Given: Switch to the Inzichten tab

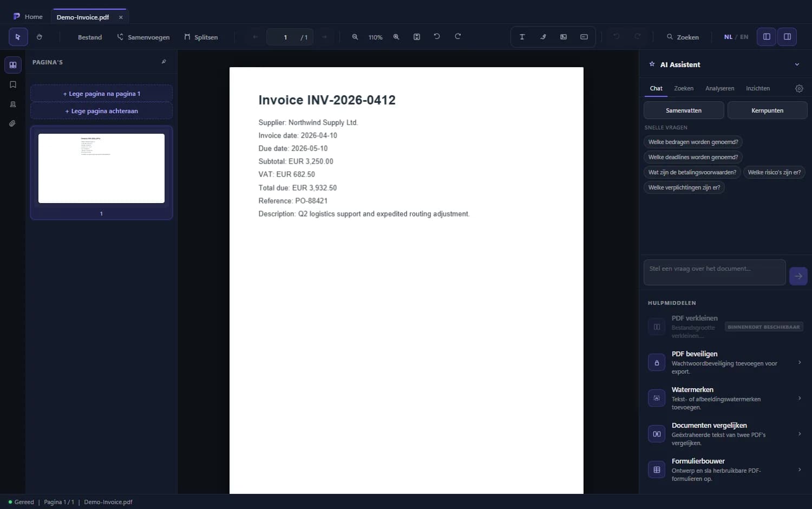Looking at the screenshot, I should 758,88.
